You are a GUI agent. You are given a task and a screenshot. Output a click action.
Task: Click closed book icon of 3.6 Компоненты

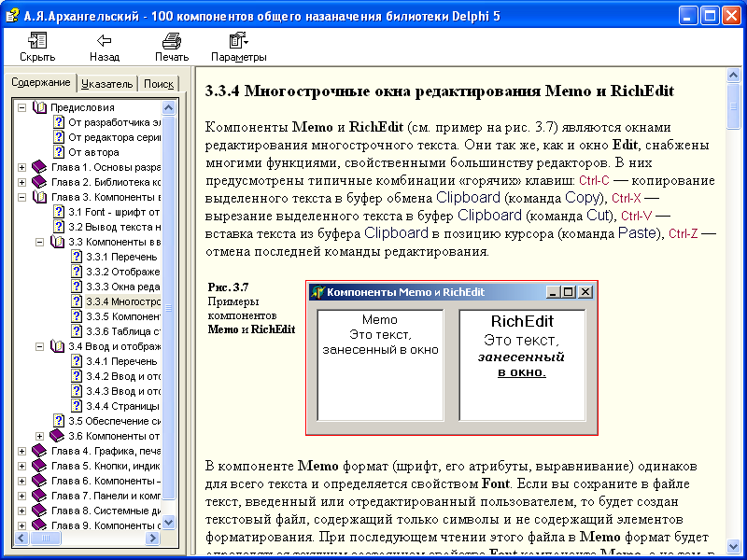click(57, 436)
